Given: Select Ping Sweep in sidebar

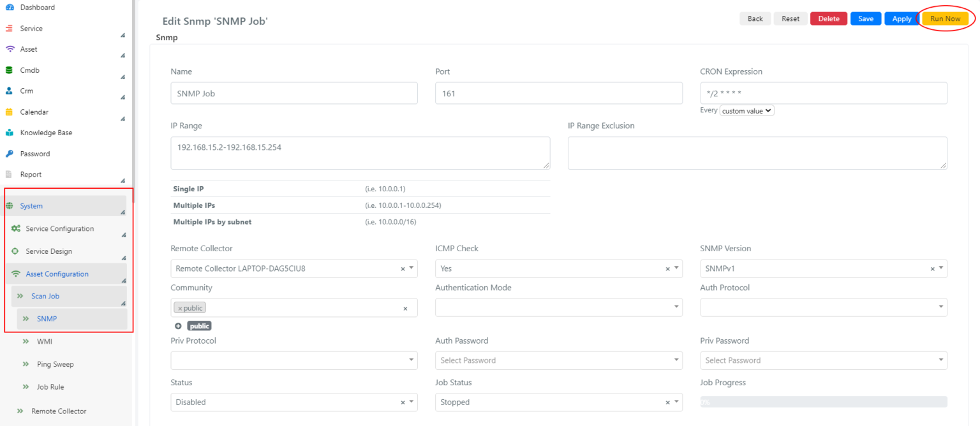Looking at the screenshot, I should [x=56, y=364].
